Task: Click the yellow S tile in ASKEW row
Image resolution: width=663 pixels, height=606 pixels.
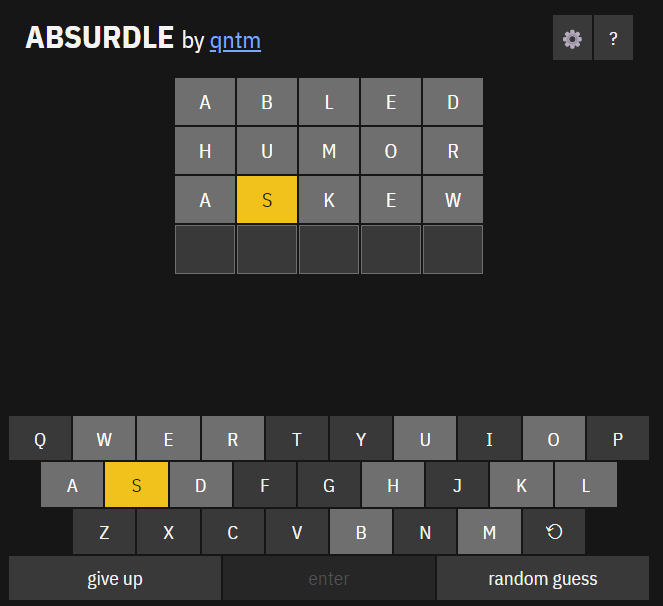Action: (x=267, y=200)
